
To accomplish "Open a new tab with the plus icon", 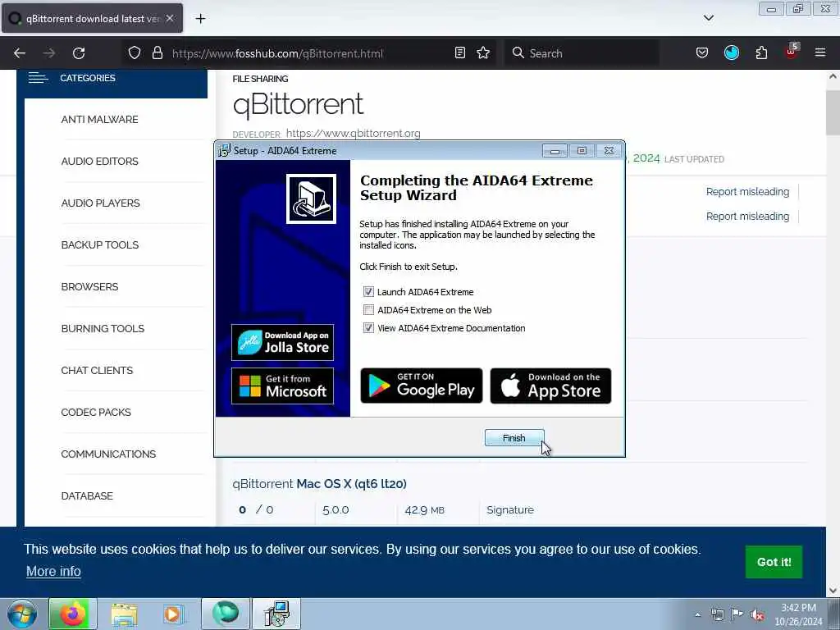I will pos(200,19).
